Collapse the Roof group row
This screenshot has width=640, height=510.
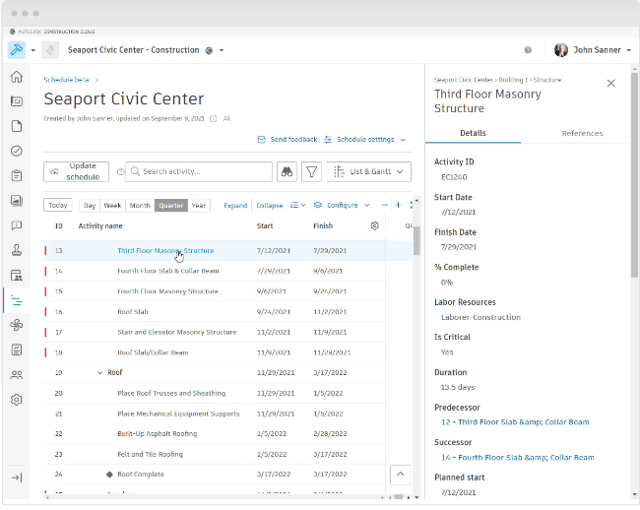coord(100,373)
